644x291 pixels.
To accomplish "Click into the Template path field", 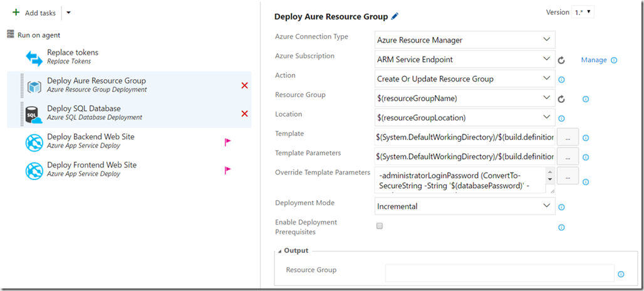I will point(465,137).
